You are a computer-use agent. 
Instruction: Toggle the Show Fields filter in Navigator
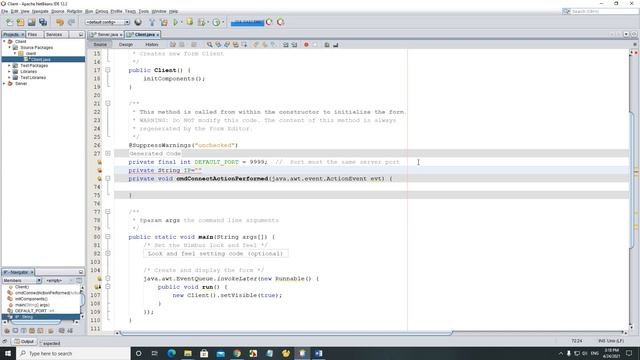coord(15,331)
